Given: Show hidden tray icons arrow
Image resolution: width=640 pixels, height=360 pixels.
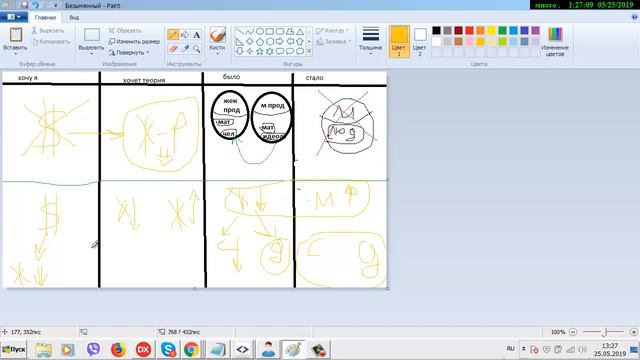Looking at the screenshot, I should point(524,349).
